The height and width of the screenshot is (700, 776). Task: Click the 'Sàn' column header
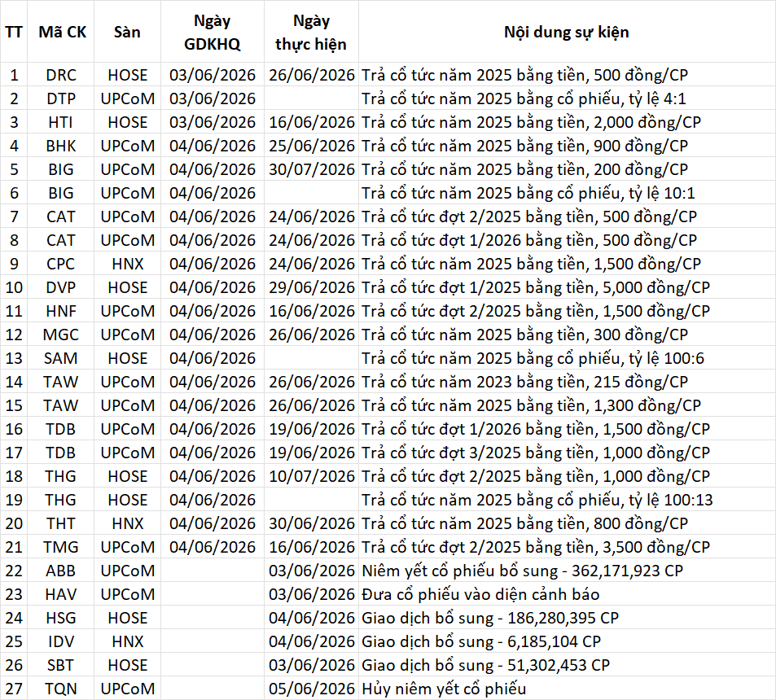click(x=127, y=33)
